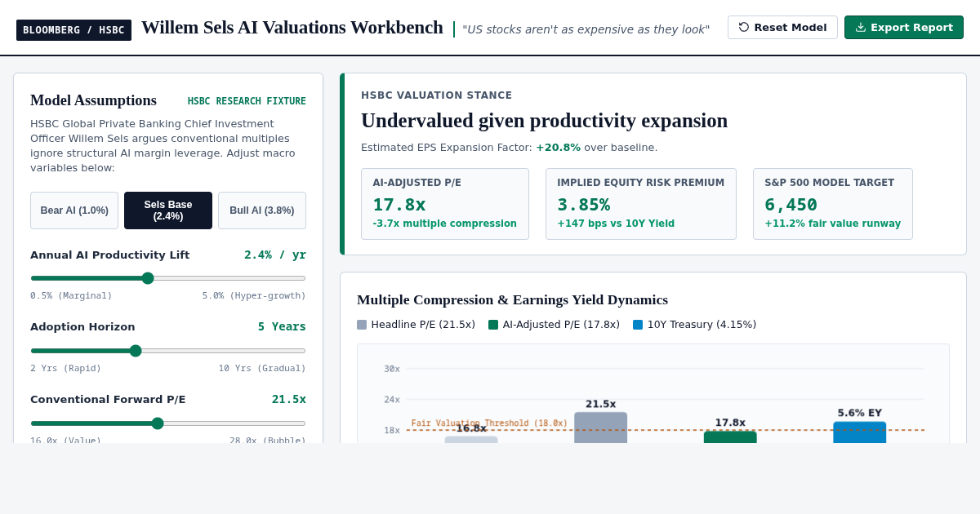Select the Bear AI (1.0%) scenario
Image resolution: width=980 pixels, height=514 pixels.
point(74,210)
